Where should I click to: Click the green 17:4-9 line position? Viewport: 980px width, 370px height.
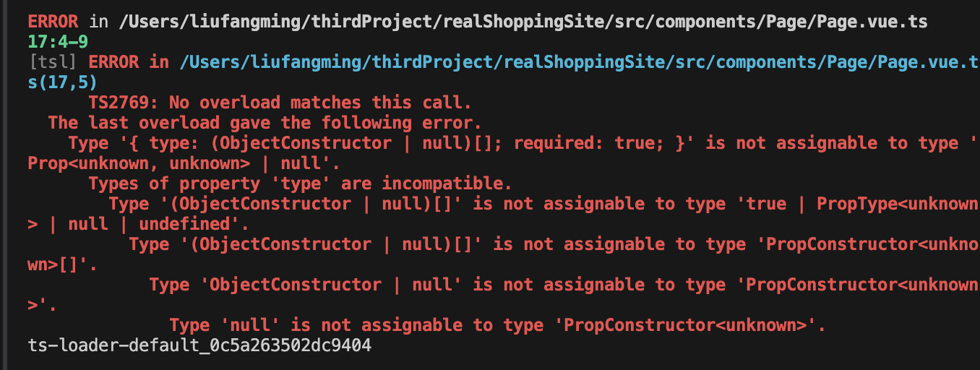pyautogui.click(x=58, y=43)
